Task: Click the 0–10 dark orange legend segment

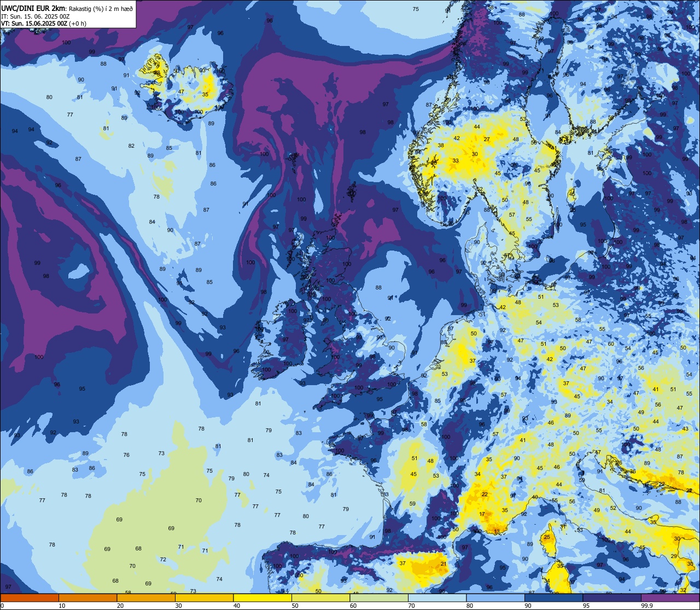Action: point(30,597)
